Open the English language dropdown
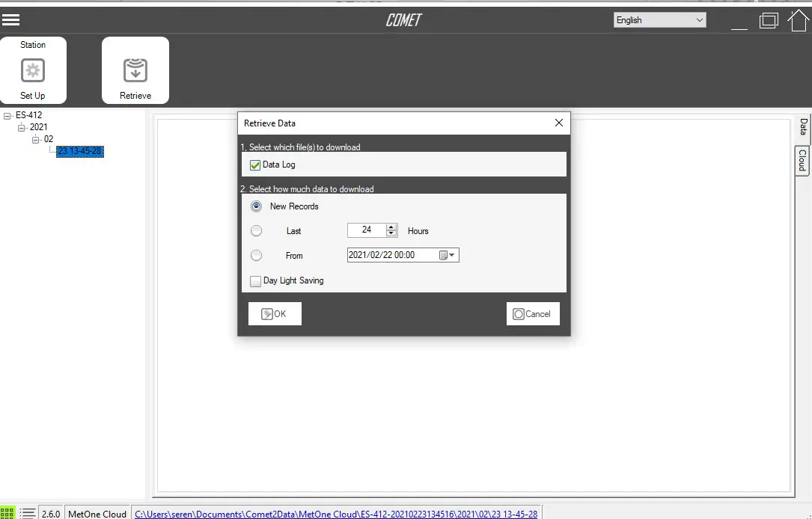 [x=659, y=19]
